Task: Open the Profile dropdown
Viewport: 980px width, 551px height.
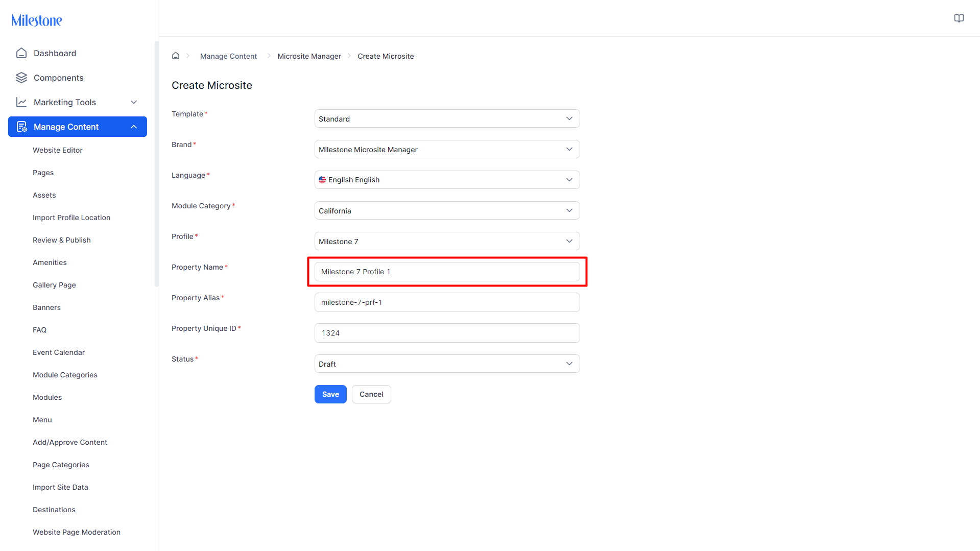Action: tap(447, 241)
